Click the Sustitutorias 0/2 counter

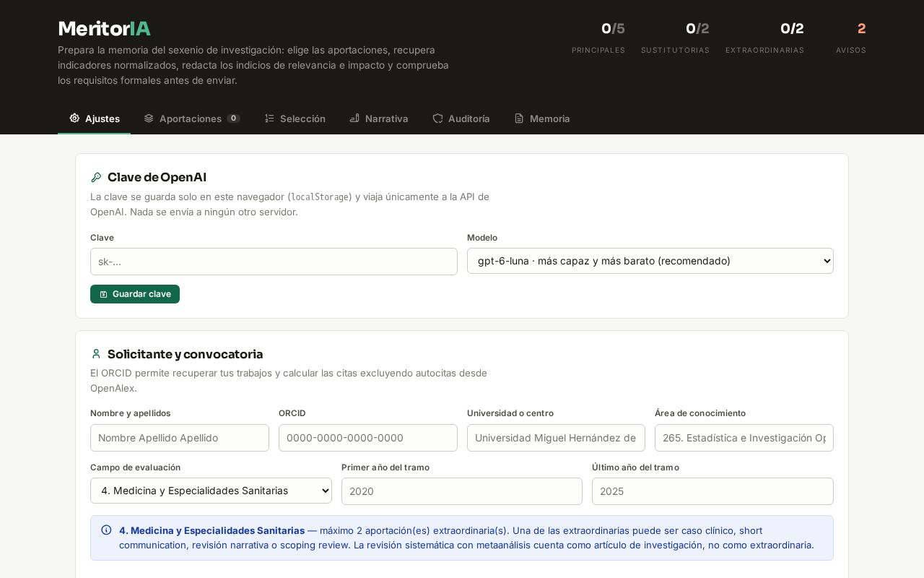click(675, 38)
